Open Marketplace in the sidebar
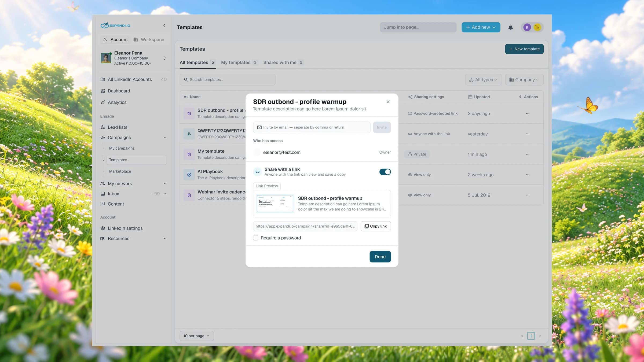 point(120,171)
